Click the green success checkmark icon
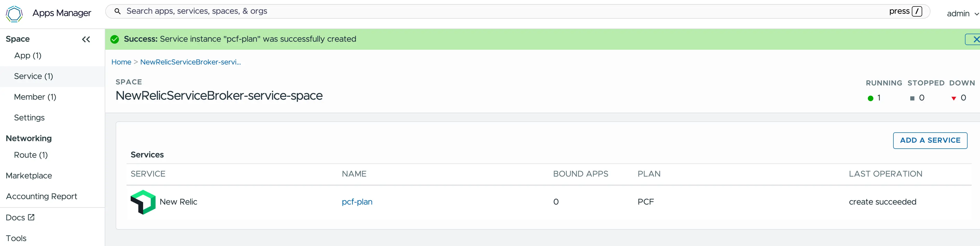The image size is (980, 246). [115, 39]
